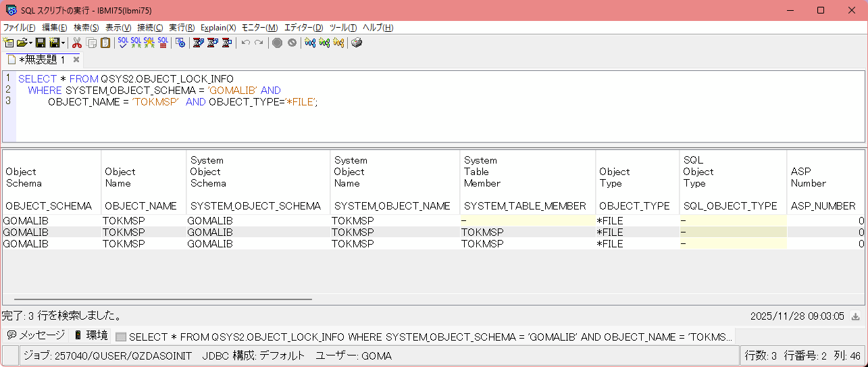This screenshot has width=868, height=367.
Task: Copy selection using the Copy icon
Action: (91, 43)
